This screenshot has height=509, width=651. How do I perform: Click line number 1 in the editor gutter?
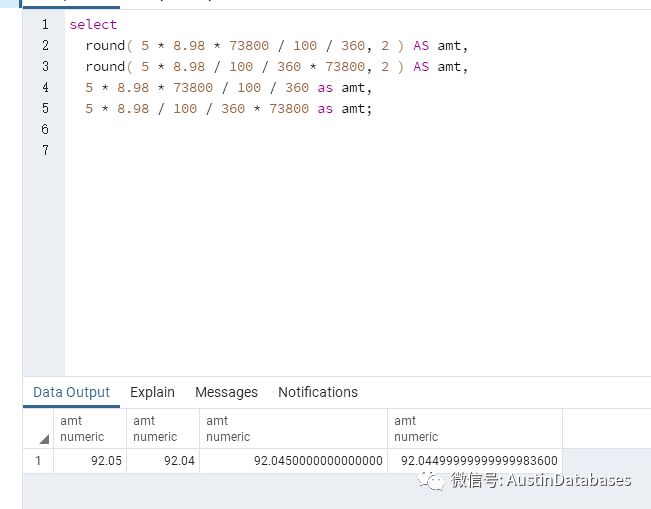44,24
